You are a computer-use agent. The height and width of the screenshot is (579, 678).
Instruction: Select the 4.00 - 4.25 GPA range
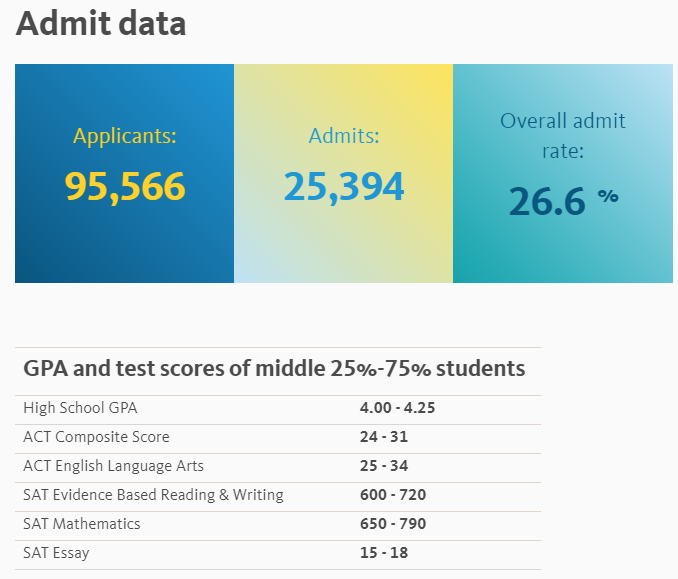[x=397, y=408]
